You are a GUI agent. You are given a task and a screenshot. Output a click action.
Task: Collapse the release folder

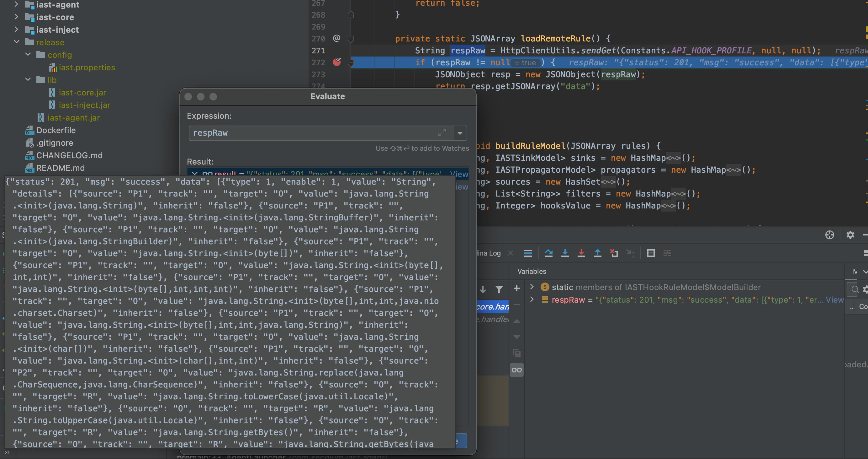point(17,42)
